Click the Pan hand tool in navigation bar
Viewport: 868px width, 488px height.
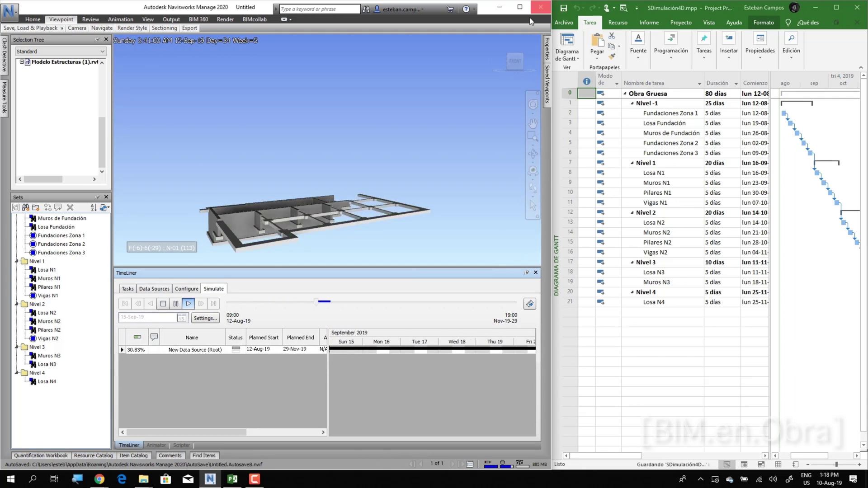pos(533,123)
